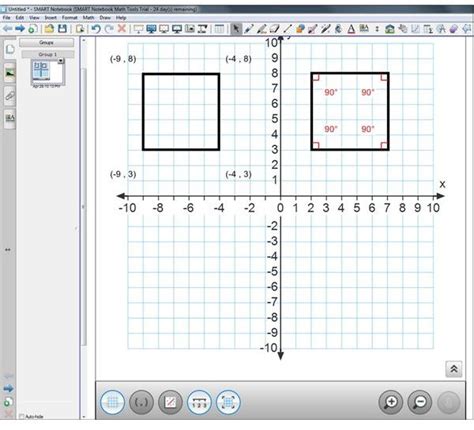Zoom out of the graph with the minus magnifier

coord(420,402)
